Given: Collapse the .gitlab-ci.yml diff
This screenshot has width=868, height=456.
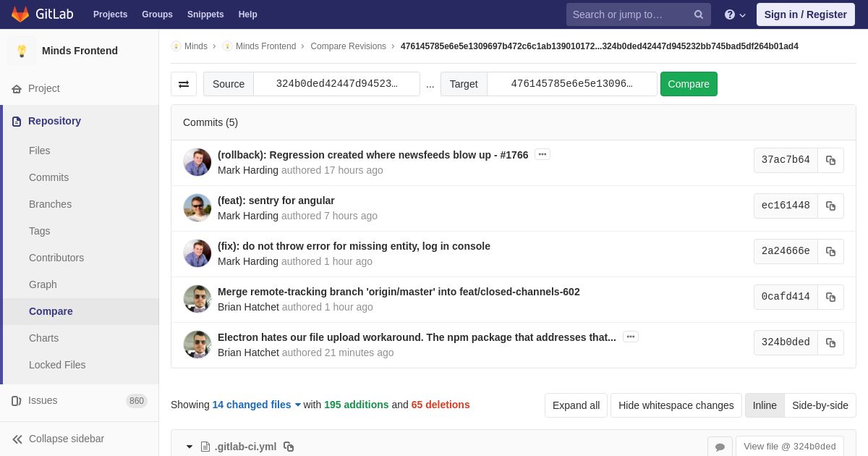Looking at the screenshot, I should pyautogui.click(x=190, y=447).
